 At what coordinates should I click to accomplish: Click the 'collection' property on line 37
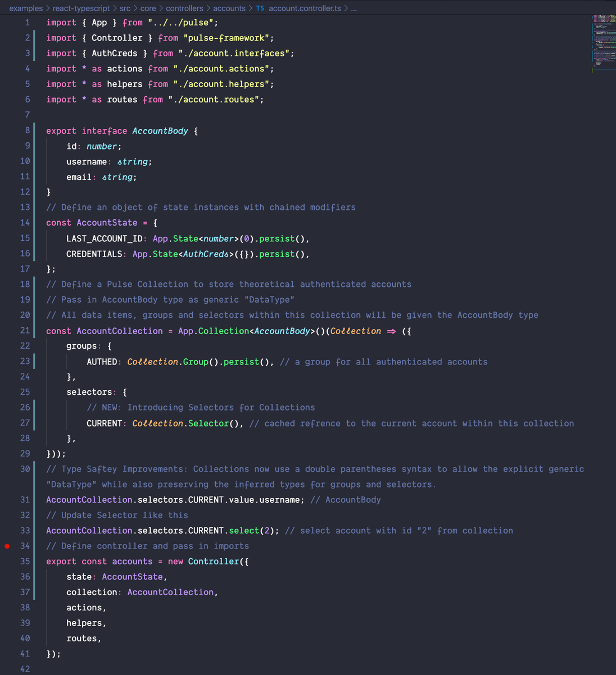click(92, 592)
